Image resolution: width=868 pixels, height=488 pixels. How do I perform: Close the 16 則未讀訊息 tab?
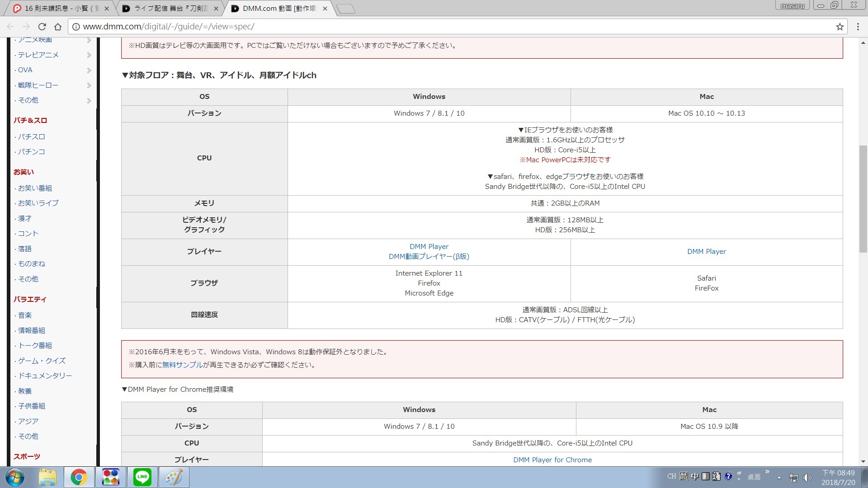pos(106,9)
